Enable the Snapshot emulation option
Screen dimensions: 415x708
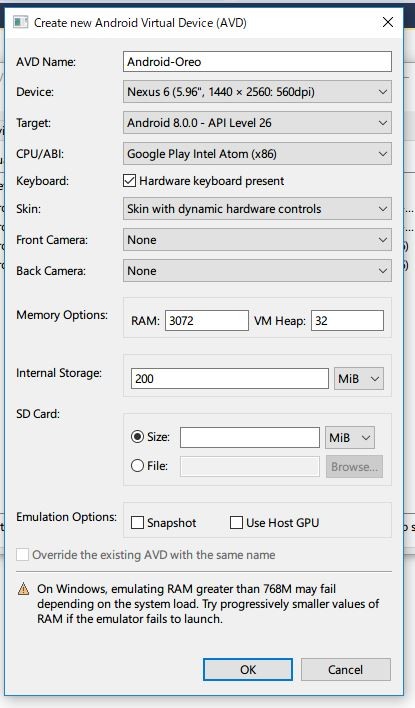(x=137, y=522)
